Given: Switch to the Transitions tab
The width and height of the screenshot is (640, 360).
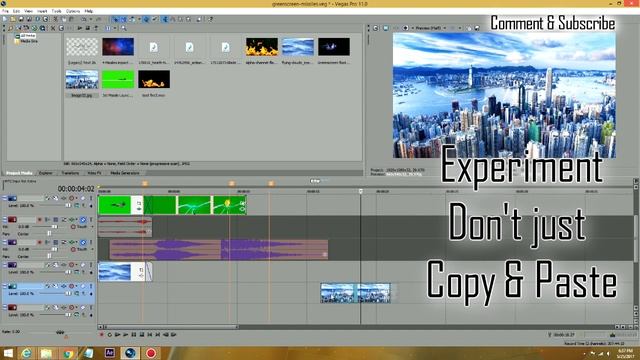Looking at the screenshot, I should (x=70, y=173).
